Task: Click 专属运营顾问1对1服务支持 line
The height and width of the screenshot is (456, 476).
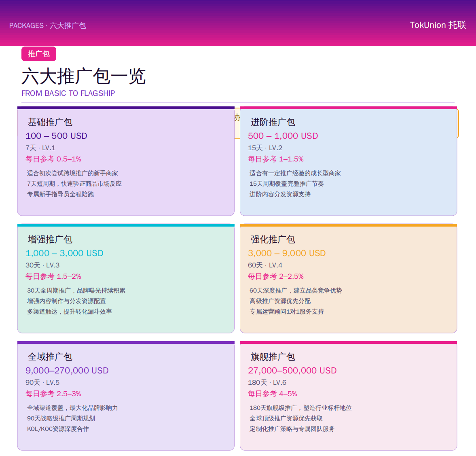Action: point(287,312)
